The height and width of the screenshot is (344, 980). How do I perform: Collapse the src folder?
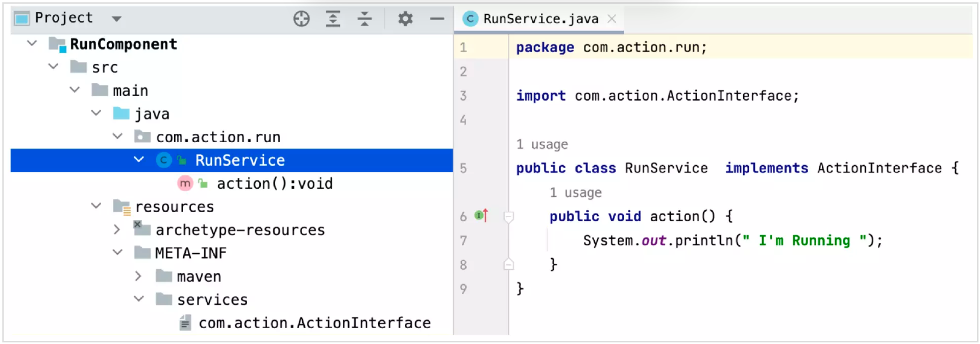pos(54,66)
